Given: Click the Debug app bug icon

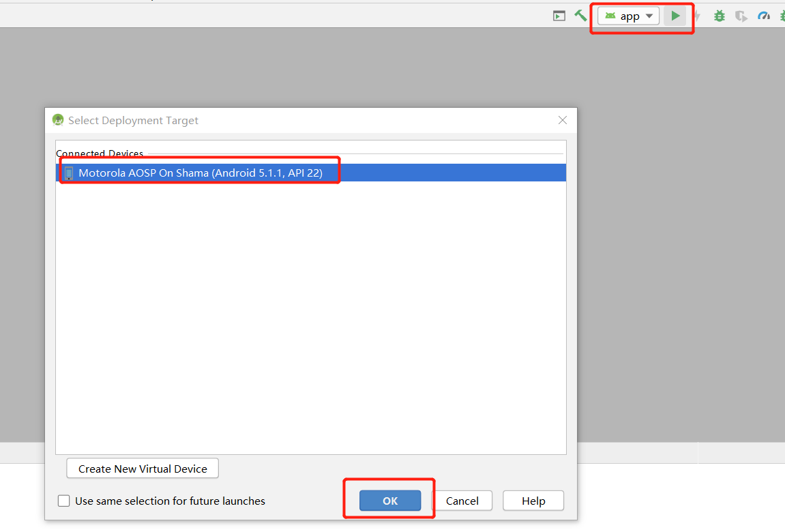Looking at the screenshot, I should (720, 16).
